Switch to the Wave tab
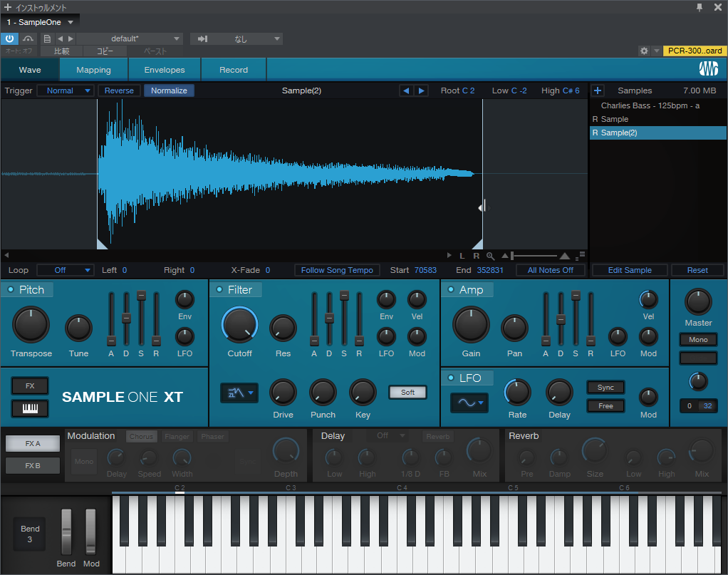The width and height of the screenshot is (728, 575). [30, 70]
